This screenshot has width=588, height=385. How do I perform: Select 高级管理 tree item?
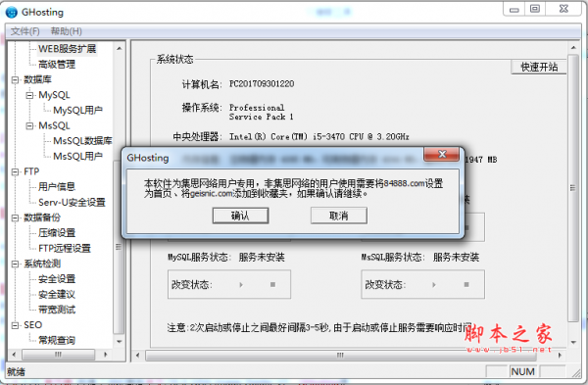57,64
